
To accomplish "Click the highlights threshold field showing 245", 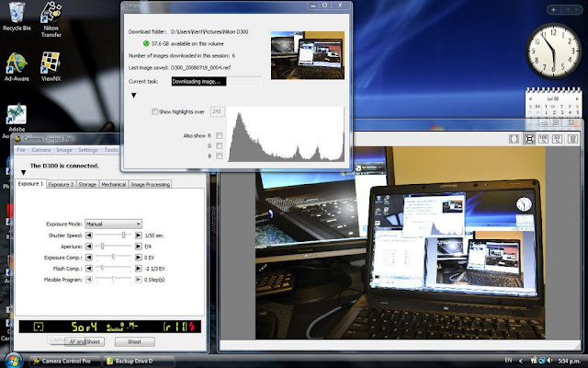I will click(x=217, y=111).
